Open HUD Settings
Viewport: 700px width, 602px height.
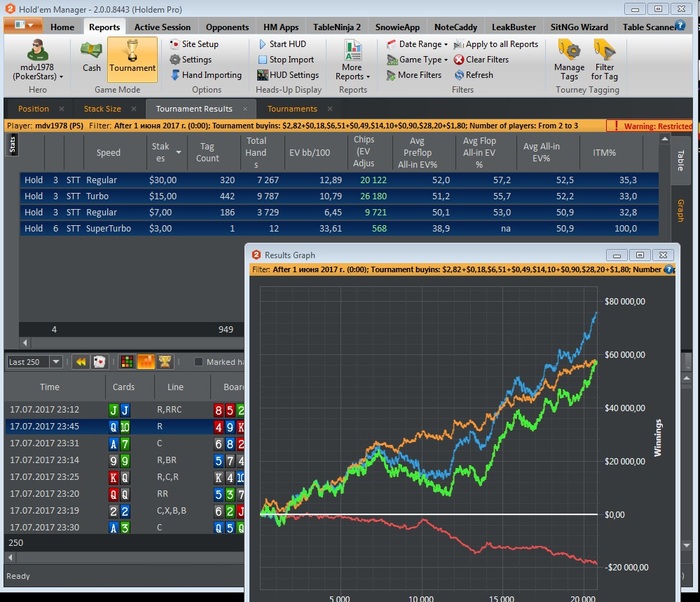coord(288,75)
